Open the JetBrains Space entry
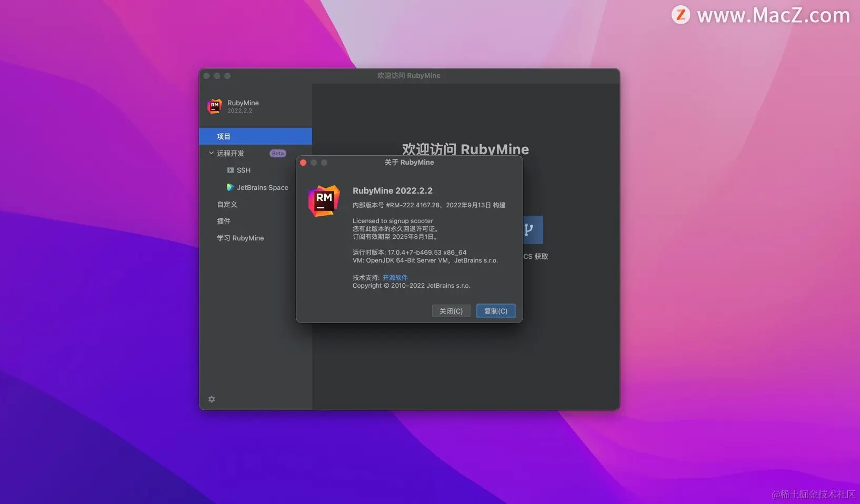 [262, 187]
